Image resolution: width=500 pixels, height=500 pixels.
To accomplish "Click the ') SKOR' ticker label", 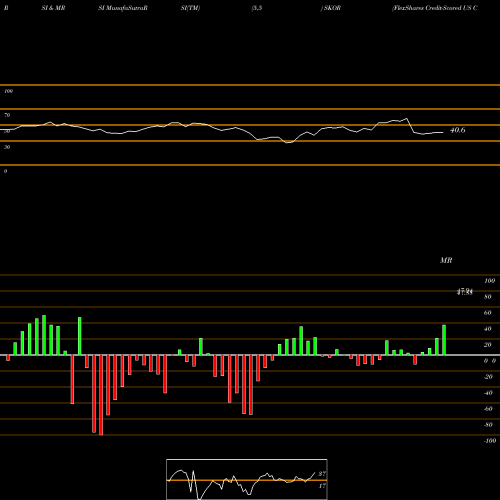I will 331,8.
